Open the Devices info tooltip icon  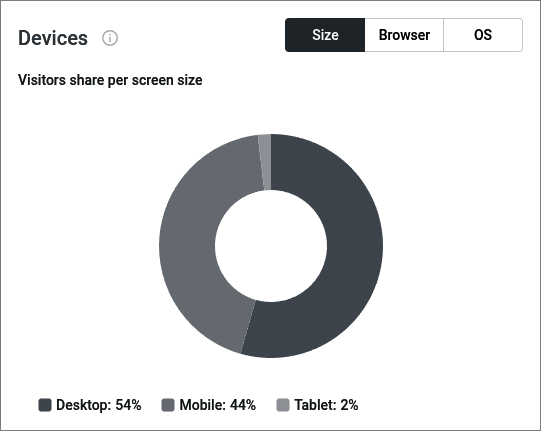coord(110,38)
